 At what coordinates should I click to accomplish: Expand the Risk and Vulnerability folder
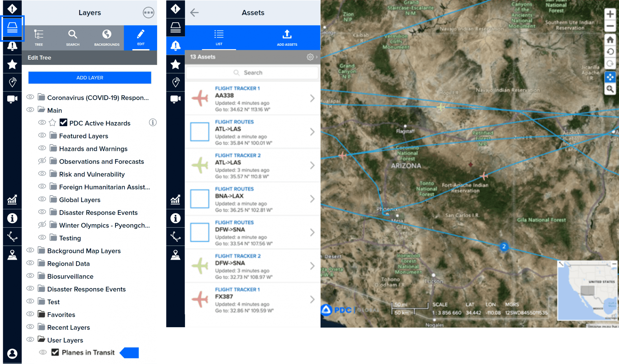coord(53,174)
